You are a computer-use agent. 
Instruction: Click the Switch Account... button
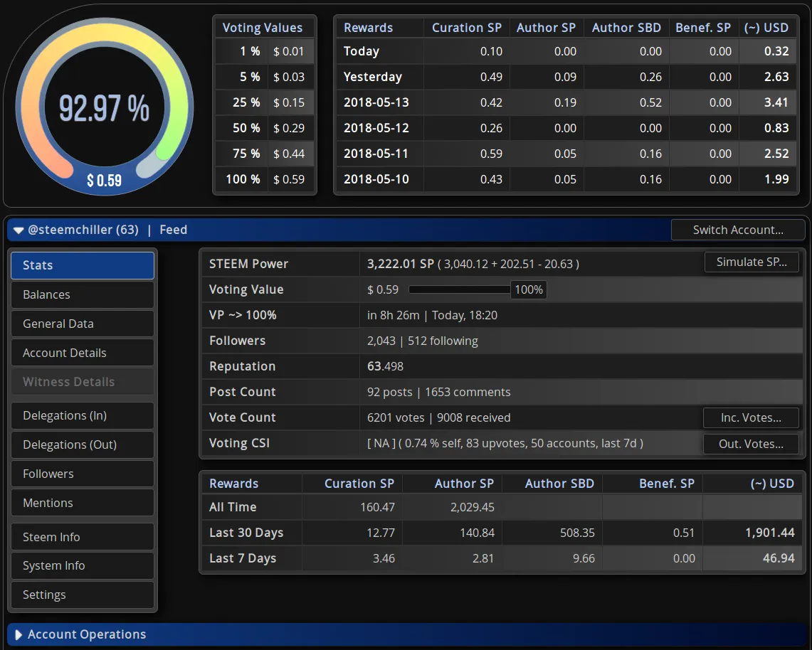tap(738, 230)
